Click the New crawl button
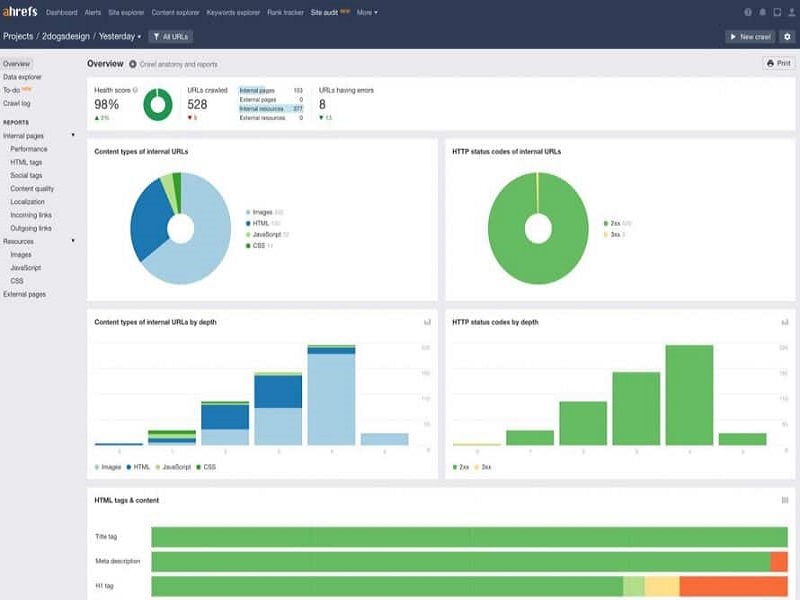 750,37
